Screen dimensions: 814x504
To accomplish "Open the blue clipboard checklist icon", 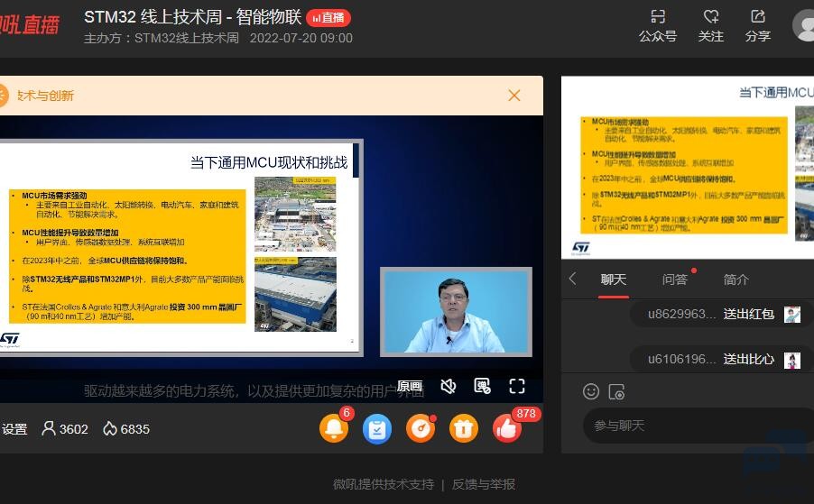I will (377, 429).
